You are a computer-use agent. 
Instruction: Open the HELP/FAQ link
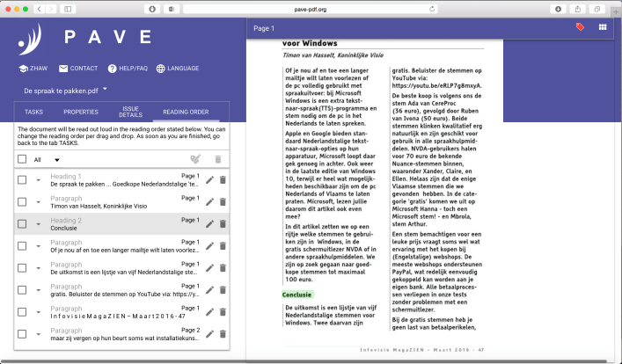point(128,69)
